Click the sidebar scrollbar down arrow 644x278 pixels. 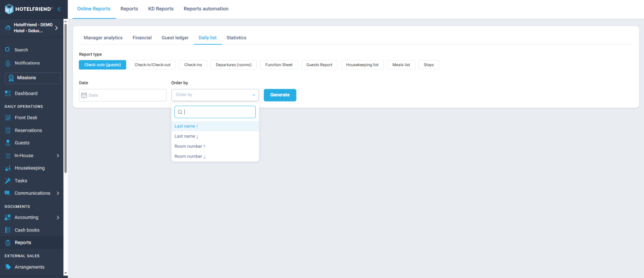pyautogui.click(x=66, y=273)
